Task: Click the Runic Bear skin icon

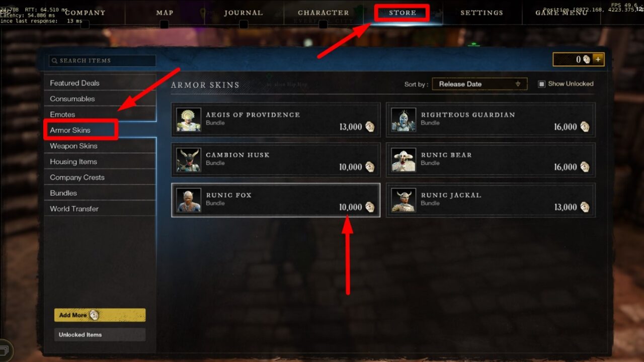Action: (404, 160)
